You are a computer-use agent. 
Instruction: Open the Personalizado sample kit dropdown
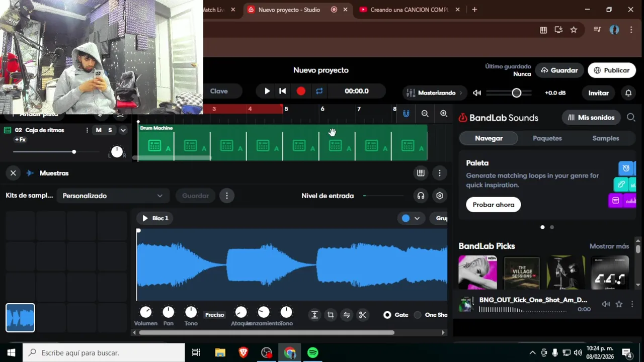113,196
